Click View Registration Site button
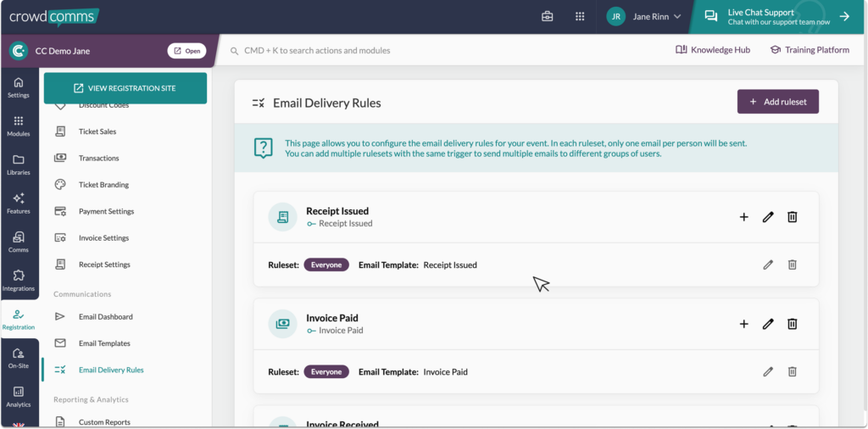Image resolution: width=868 pixels, height=429 pixels. [125, 88]
